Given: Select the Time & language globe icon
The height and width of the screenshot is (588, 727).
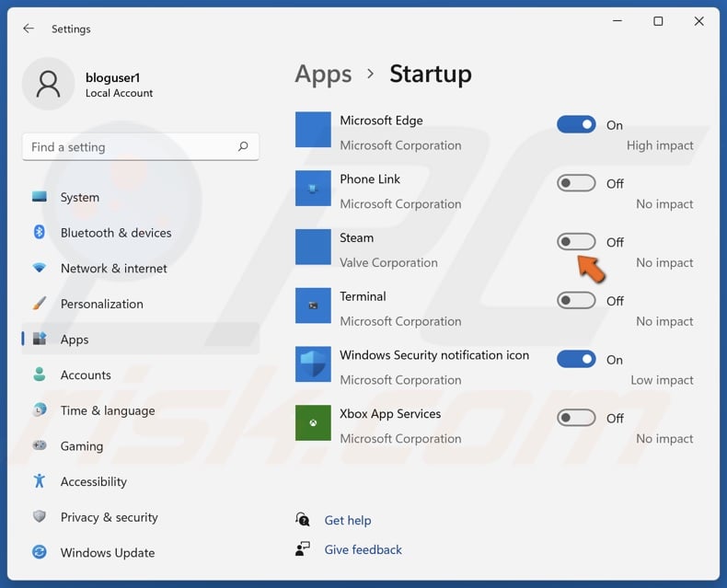Looking at the screenshot, I should tap(40, 409).
